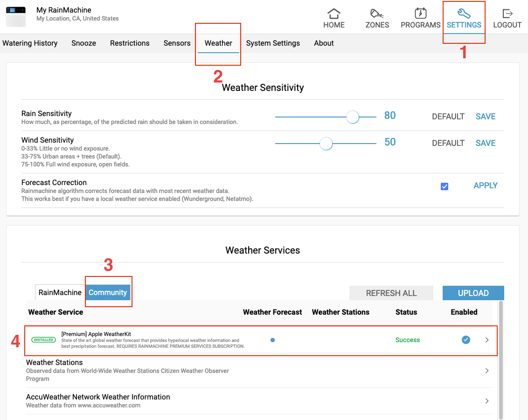The height and width of the screenshot is (420, 528).
Task: Open the System Settings tab
Action: tap(273, 43)
